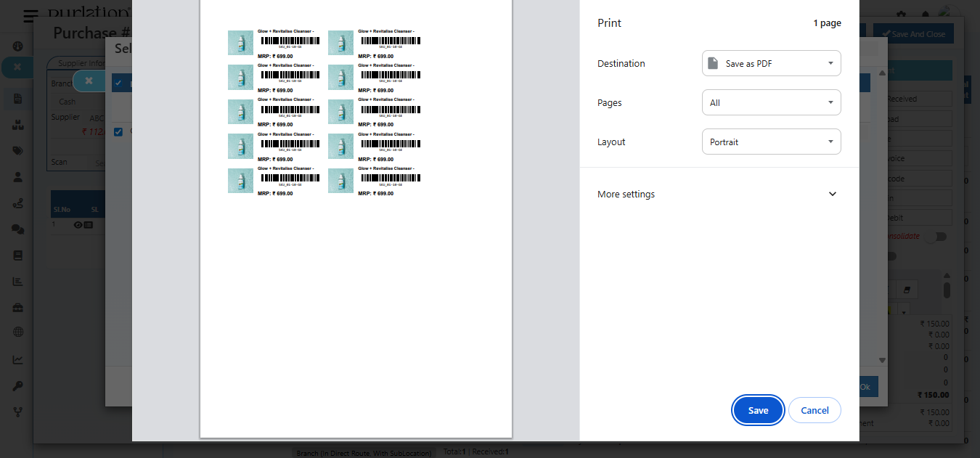The image size is (980, 458).
Task: Open the customers person icon in sidebar
Action: pos(17,176)
